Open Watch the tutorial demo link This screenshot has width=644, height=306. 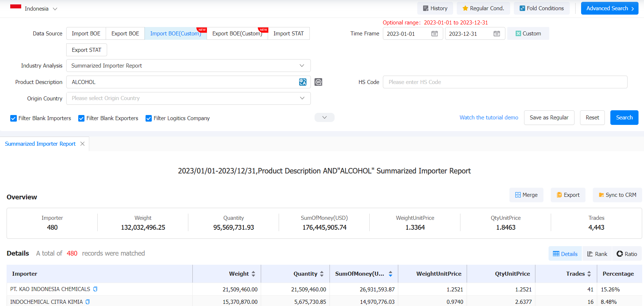(x=489, y=118)
